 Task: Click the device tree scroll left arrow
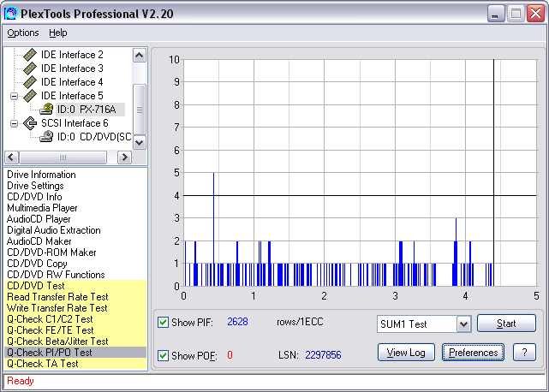(11, 157)
